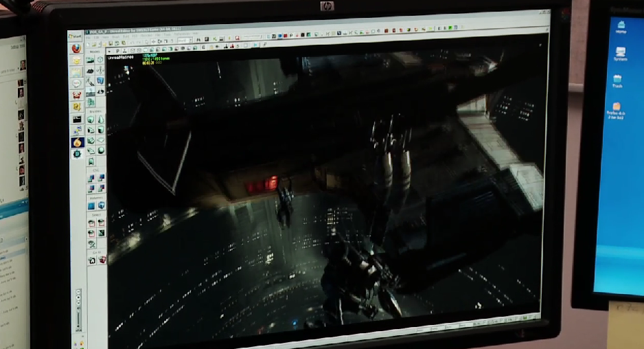Image resolution: width=644 pixels, height=349 pixels.
Task: Click the D gear icon on the taskbar
Action: [x=77, y=154]
